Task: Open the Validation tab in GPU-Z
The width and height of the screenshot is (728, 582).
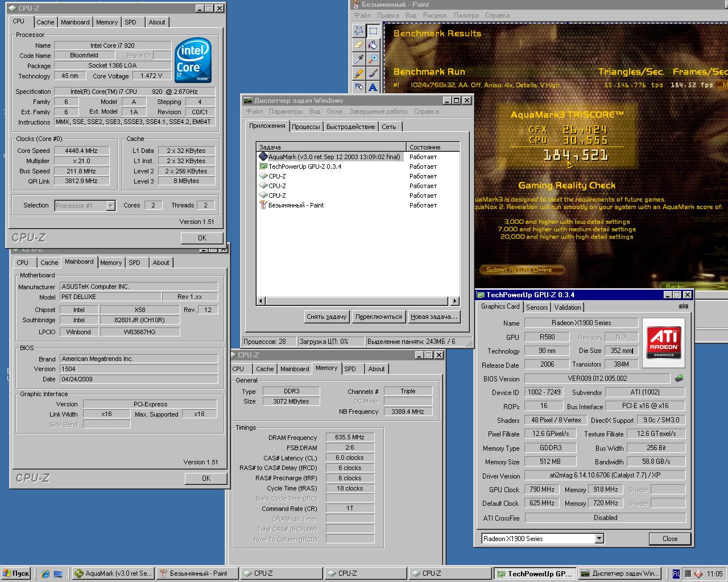Action: [x=568, y=307]
